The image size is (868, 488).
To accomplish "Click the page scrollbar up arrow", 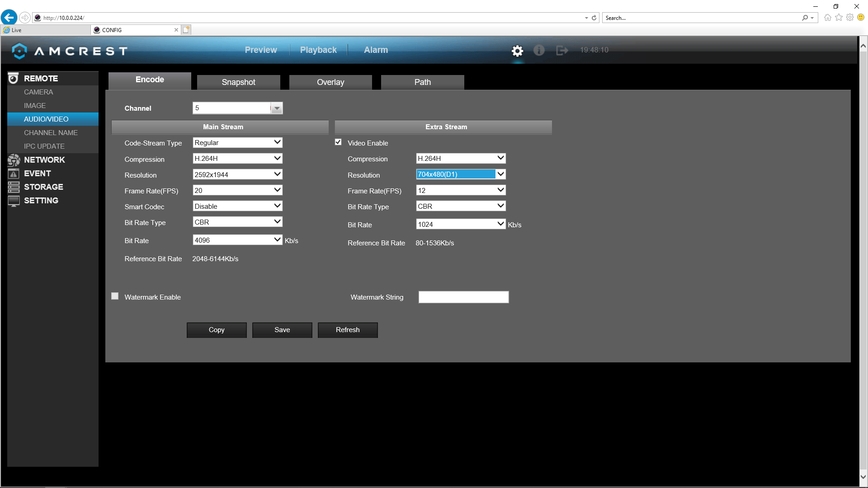I will [863, 46].
